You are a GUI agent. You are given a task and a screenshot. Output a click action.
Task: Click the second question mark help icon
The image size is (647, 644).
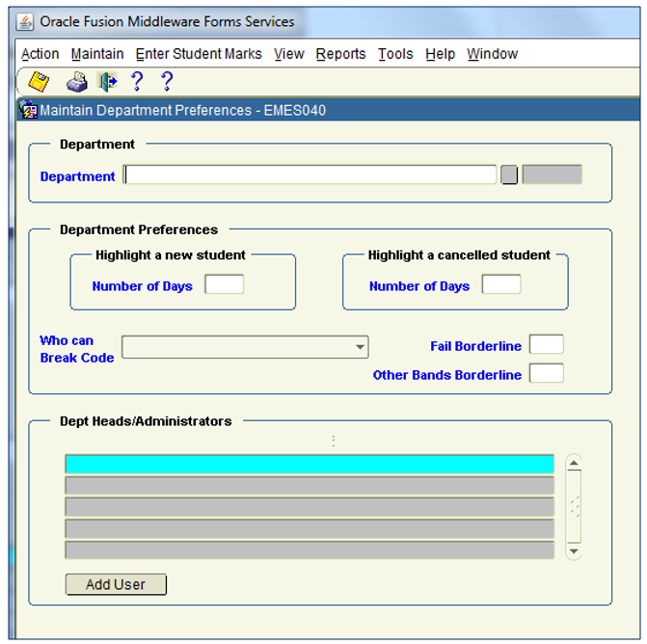pos(167,82)
